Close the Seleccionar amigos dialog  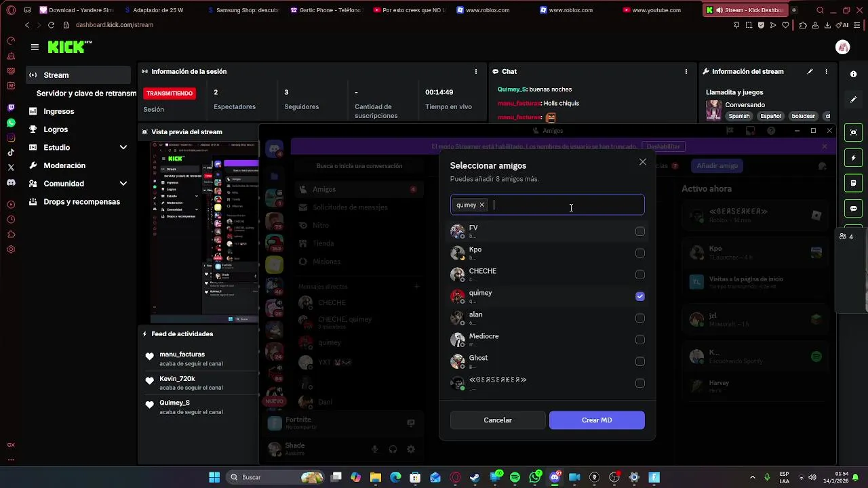click(x=643, y=162)
